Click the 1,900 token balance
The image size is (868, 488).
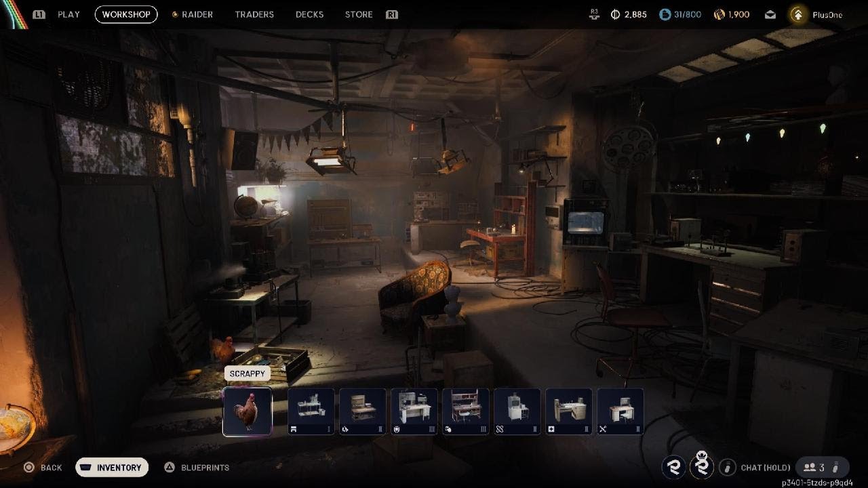tap(739, 14)
